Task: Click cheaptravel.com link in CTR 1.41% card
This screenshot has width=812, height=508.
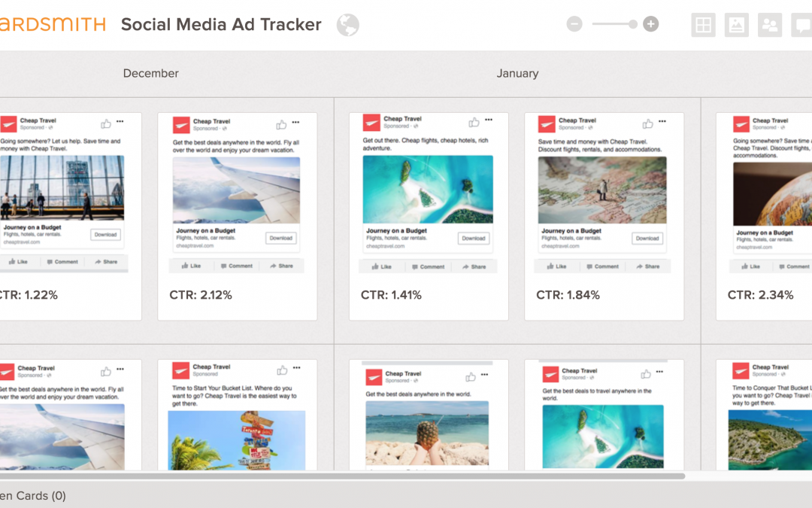Action: (385, 246)
